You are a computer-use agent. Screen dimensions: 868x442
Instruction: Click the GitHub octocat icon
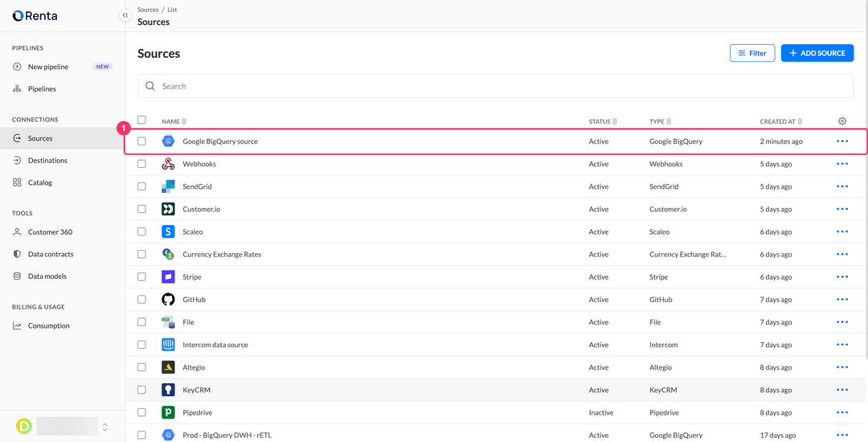168,299
